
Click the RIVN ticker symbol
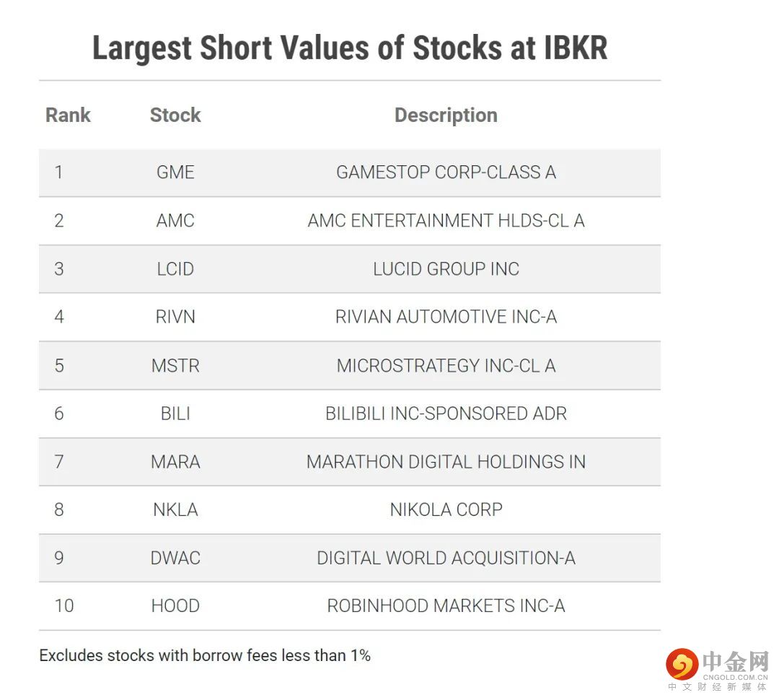click(175, 317)
